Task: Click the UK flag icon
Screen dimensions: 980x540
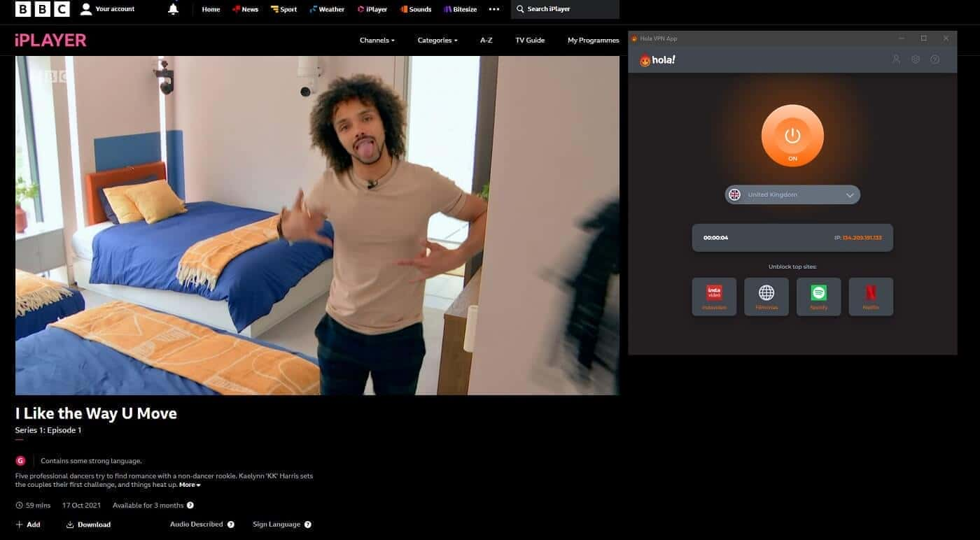Action: [x=734, y=194]
